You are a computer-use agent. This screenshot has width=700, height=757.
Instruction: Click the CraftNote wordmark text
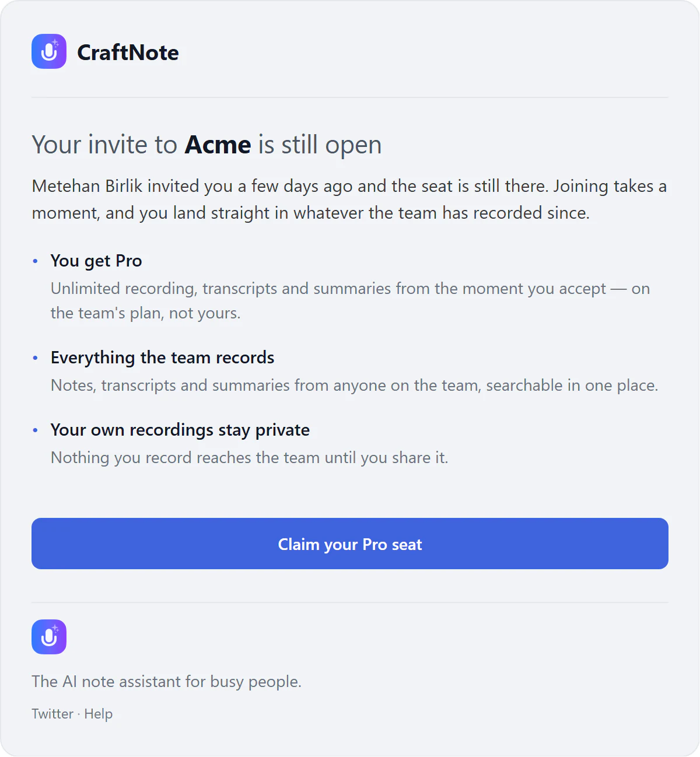[128, 52]
